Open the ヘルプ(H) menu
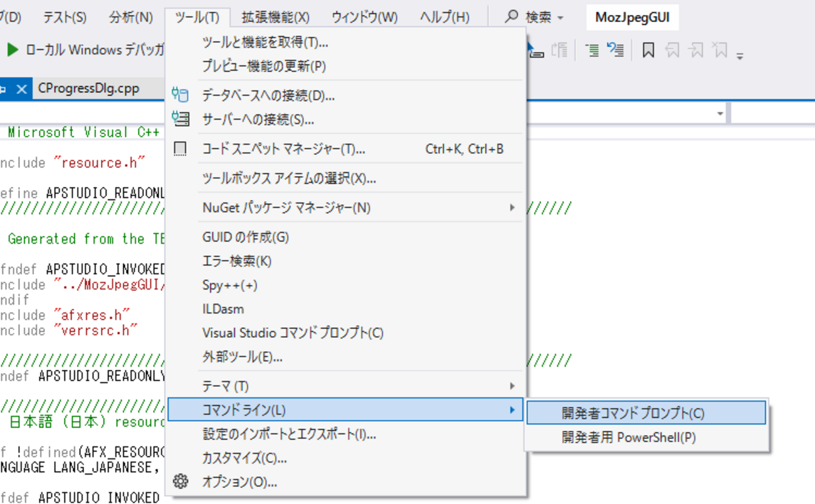The height and width of the screenshot is (504, 815). click(444, 17)
